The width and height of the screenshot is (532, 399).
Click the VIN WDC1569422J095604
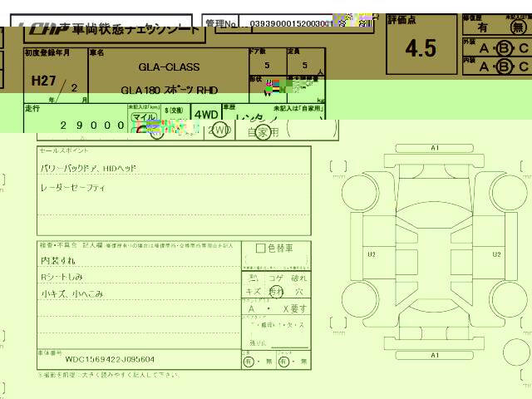point(110,359)
